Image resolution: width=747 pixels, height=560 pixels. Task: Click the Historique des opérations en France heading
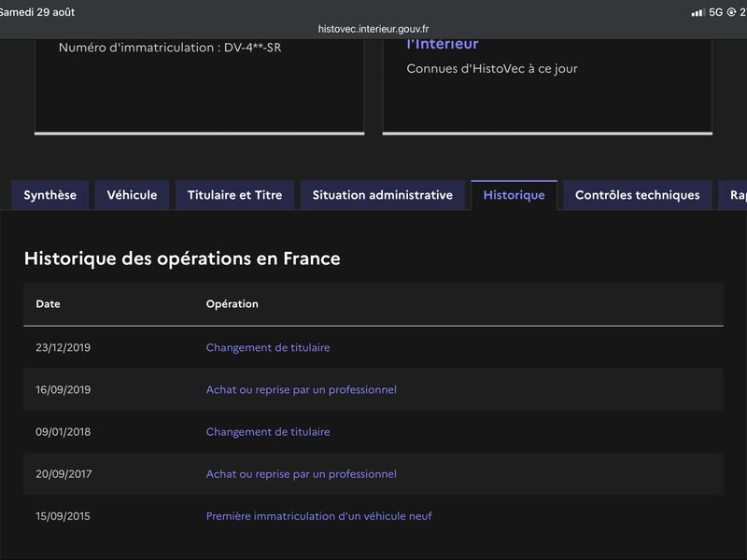(x=182, y=259)
